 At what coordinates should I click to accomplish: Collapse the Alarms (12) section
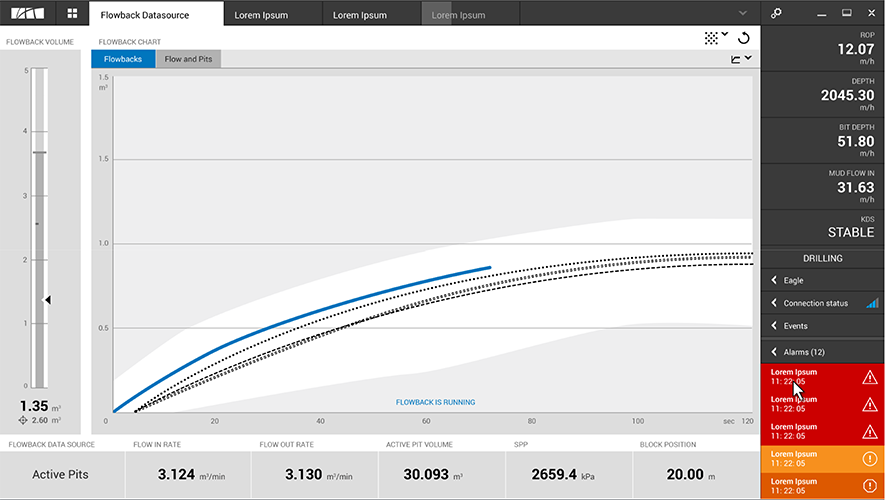(x=774, y=352)
